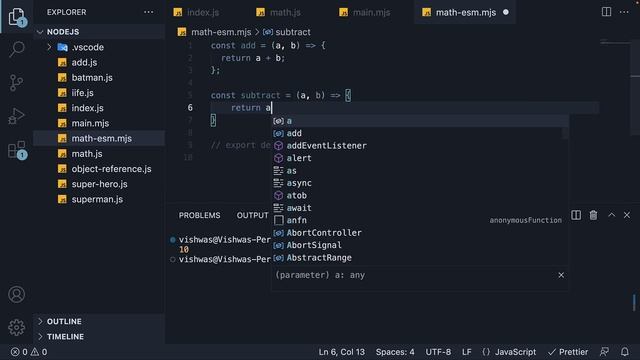Screen dimensions: 640x360
Task: Open the Search view in activity bar
Action: click(16, 49)
